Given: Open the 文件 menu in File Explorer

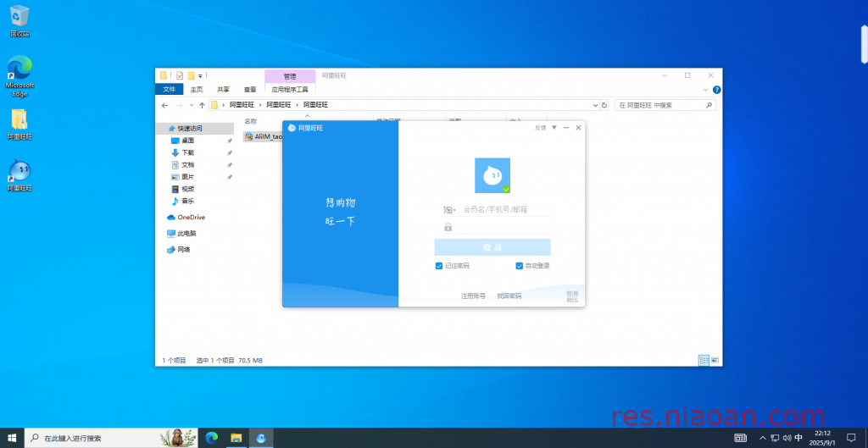Looking at the screenshot, I should [170, 90].
